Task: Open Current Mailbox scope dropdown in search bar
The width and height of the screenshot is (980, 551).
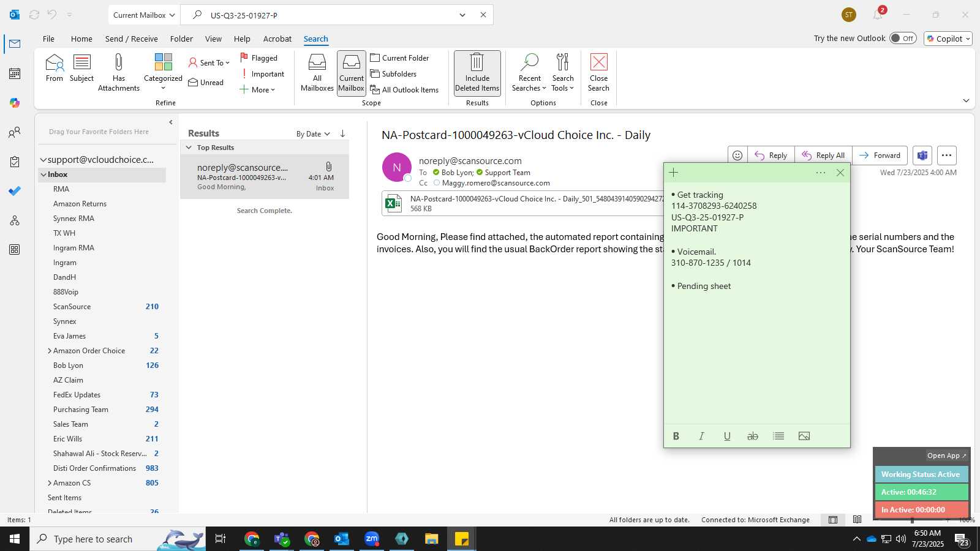Action: (144, 15)
